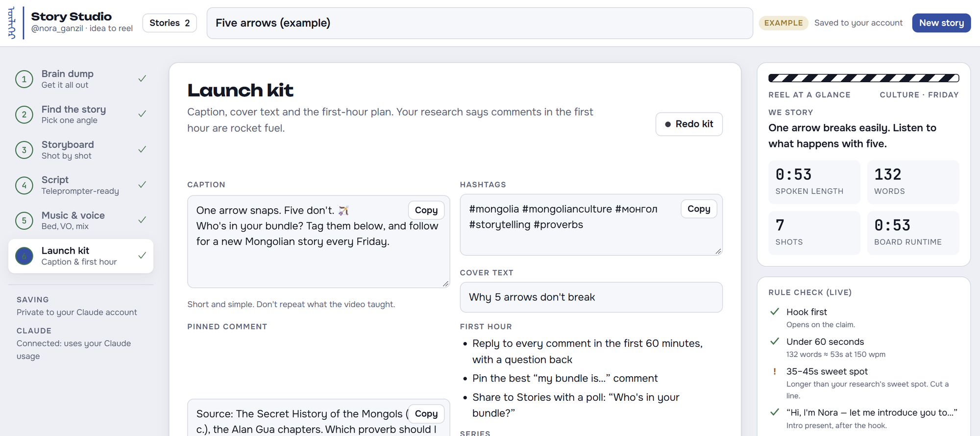Click the checkmark beside Brain dump

click(142, 78)
